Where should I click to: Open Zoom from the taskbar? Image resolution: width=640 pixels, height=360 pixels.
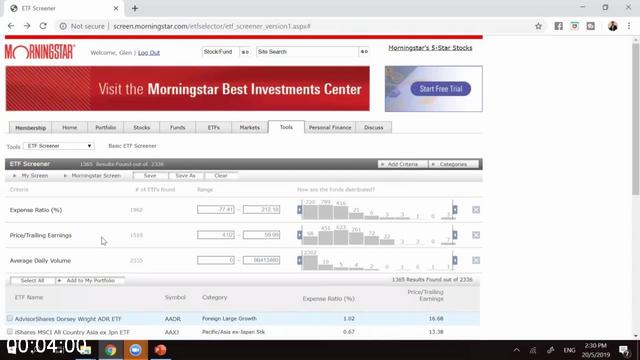[x=136, y=350]
